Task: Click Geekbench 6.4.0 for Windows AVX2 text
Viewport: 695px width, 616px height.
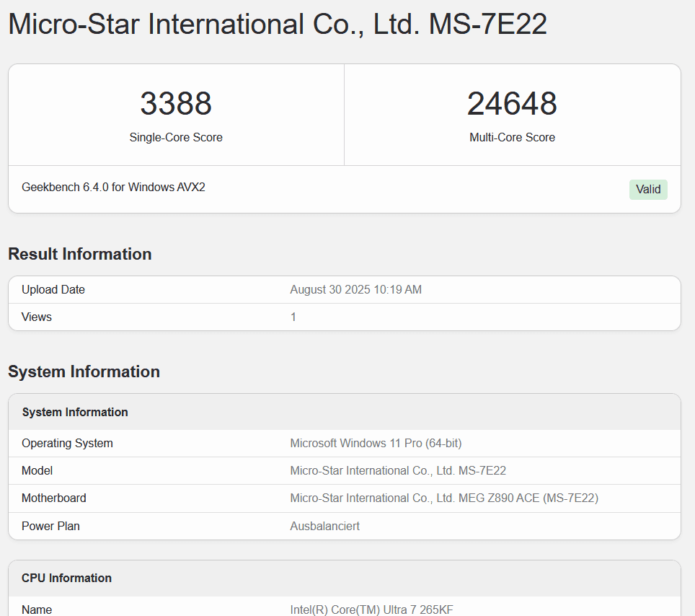Action: (113, 187)
